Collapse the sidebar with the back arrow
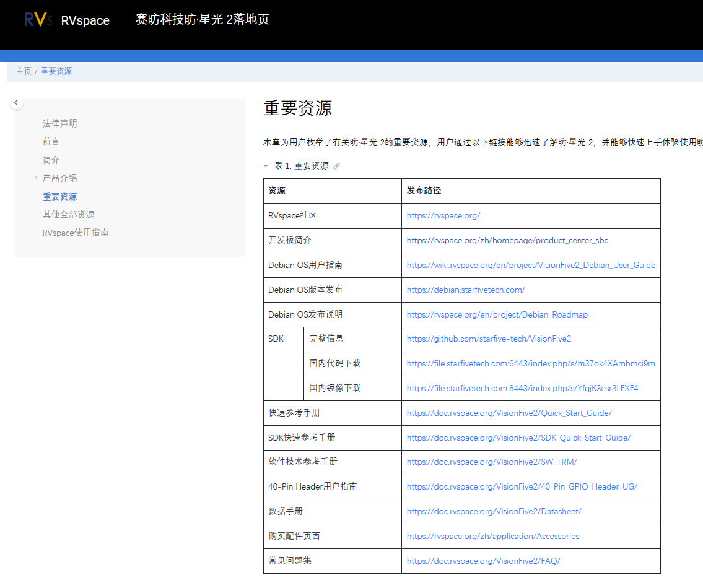Image resolution: width=703 pixels, height=588 pixels. [17, 103]
